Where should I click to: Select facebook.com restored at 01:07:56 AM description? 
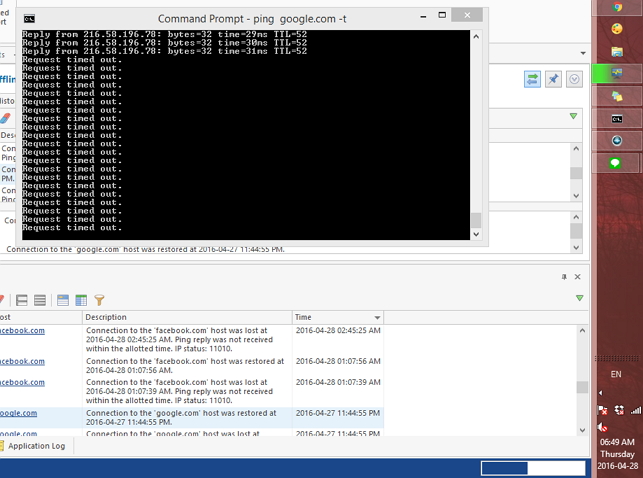coord(185,366)
